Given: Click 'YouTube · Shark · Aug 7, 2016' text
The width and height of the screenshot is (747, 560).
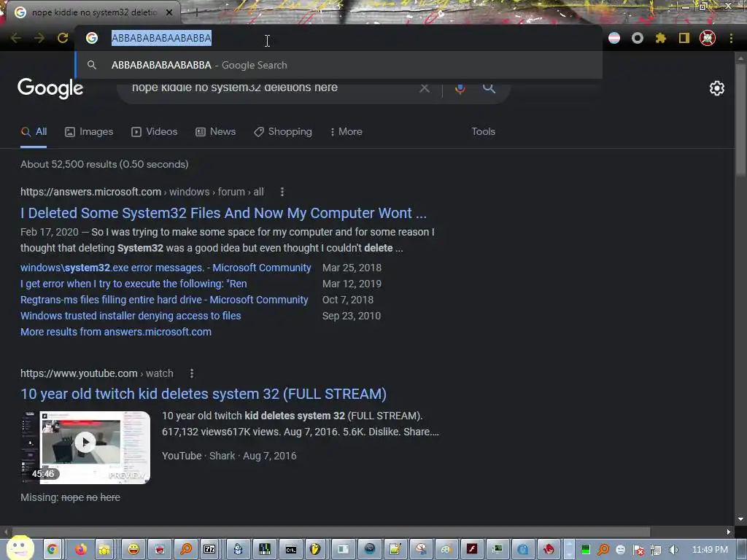Looking at the screenshot, I should click(229, 456).
